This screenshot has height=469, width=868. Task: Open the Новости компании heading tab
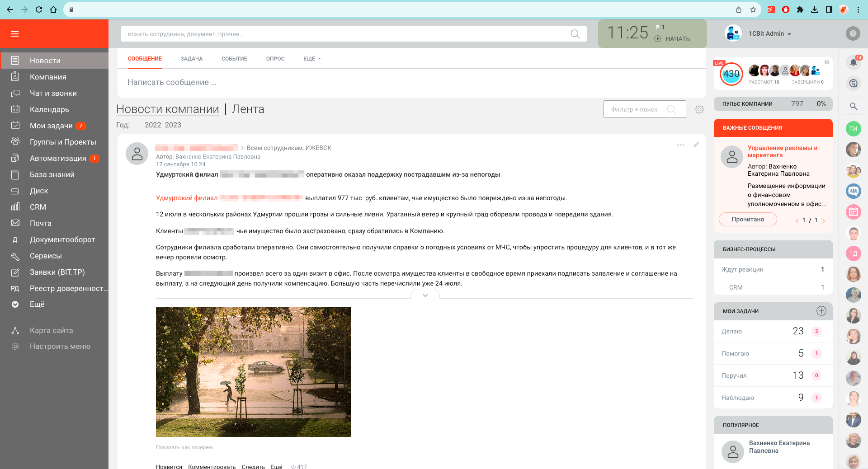point(168,109)
